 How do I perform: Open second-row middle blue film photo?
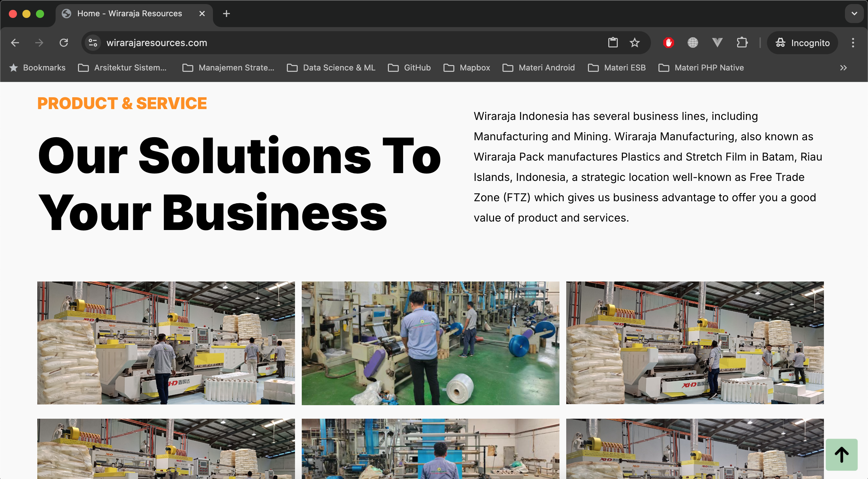(x=431, y=449)
